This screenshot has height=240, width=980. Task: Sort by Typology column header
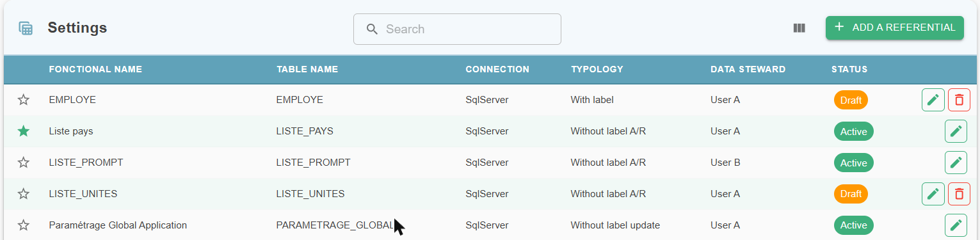pos(597,69)
